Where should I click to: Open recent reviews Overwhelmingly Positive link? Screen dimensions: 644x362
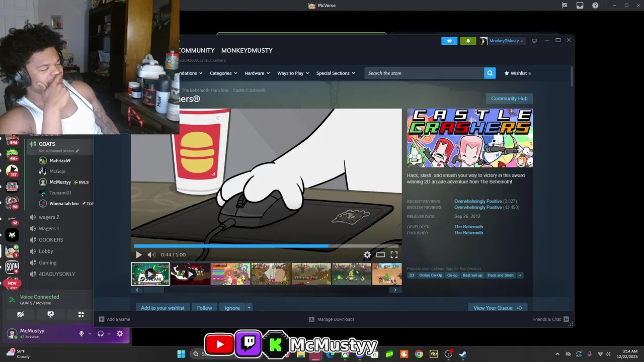478,201
